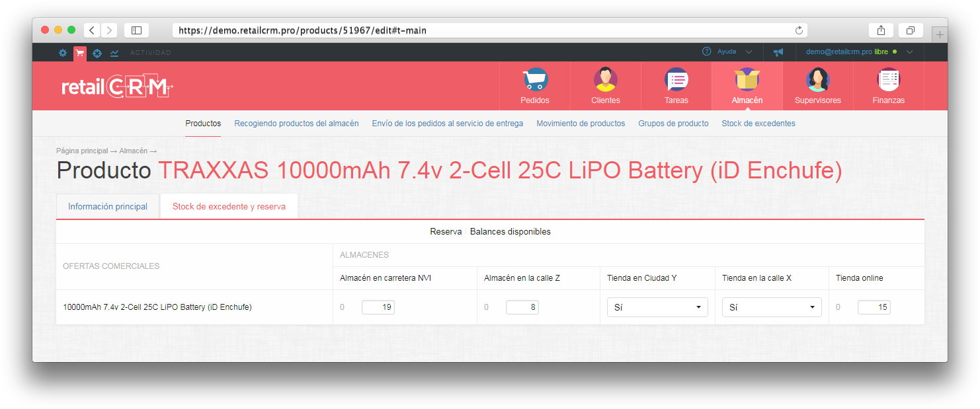Go forward with browser forward arrow
Screen dimensions: 980x409
108,30
